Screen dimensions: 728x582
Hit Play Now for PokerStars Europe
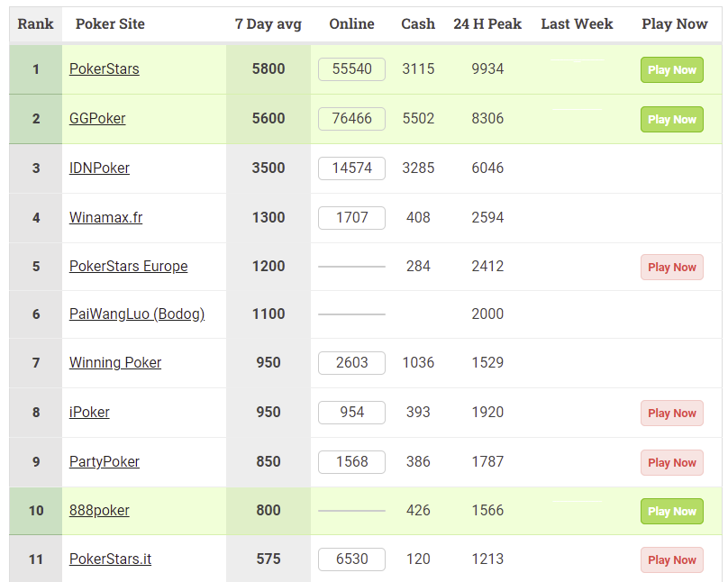[x=671, y=267]
